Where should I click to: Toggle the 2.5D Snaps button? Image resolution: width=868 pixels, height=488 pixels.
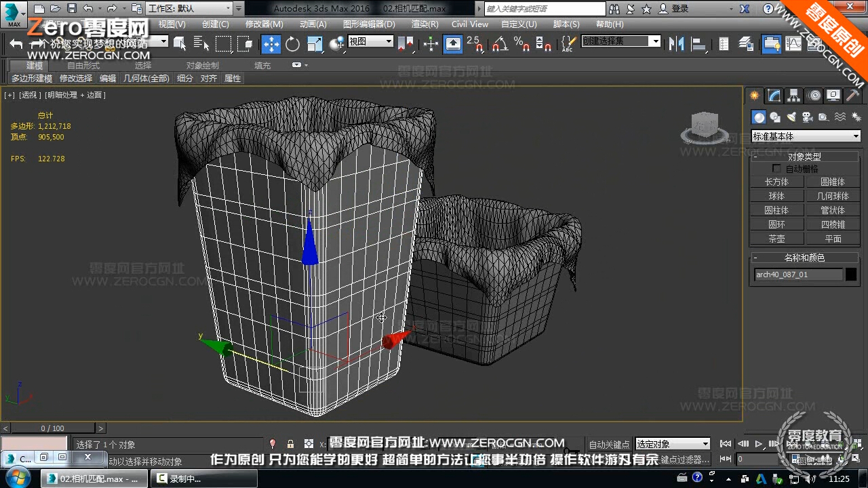(475, 44)
